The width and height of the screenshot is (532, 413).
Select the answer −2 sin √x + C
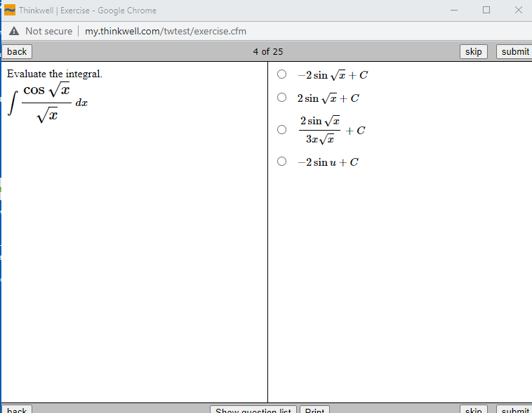[281, 74]
